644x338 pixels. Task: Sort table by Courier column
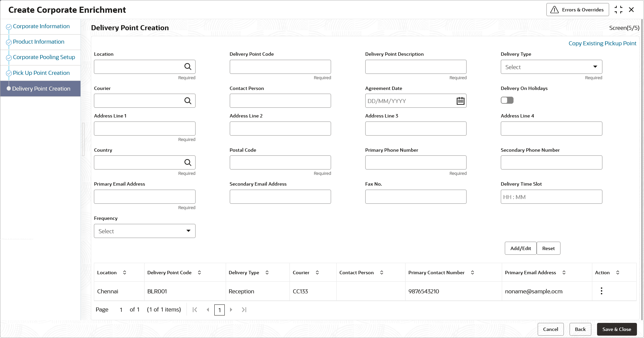coord(317,273)
